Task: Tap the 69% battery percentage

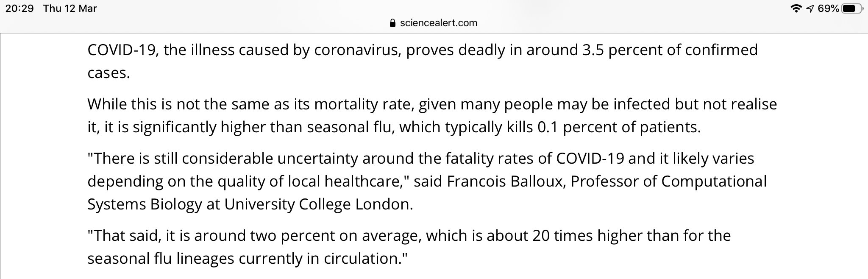Action: pos(828,8)
